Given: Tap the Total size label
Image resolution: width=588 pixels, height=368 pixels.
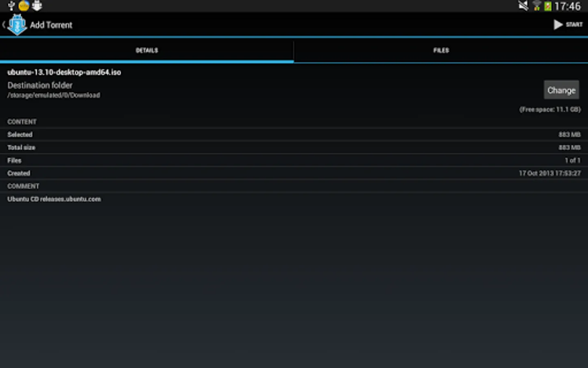Looking at the screenshot, I should (21, 148).
